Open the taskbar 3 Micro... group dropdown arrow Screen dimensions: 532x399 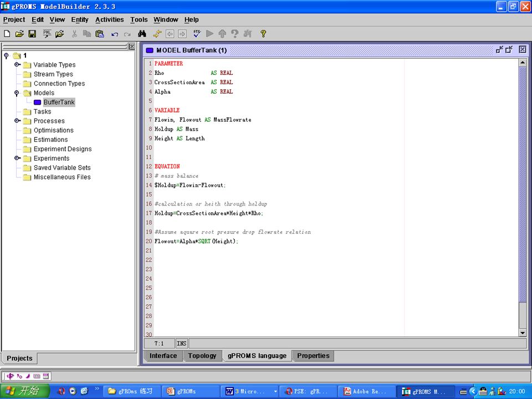(x=275, y=391)
